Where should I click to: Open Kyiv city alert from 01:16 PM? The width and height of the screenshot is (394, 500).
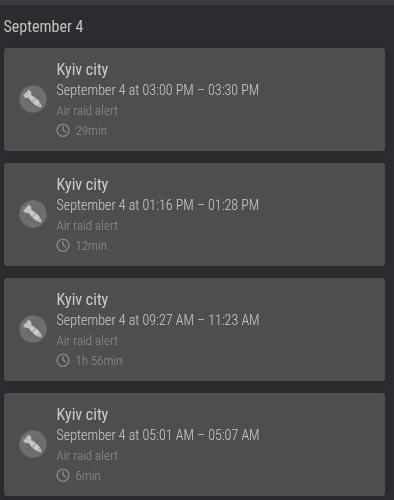click(194, 214)
